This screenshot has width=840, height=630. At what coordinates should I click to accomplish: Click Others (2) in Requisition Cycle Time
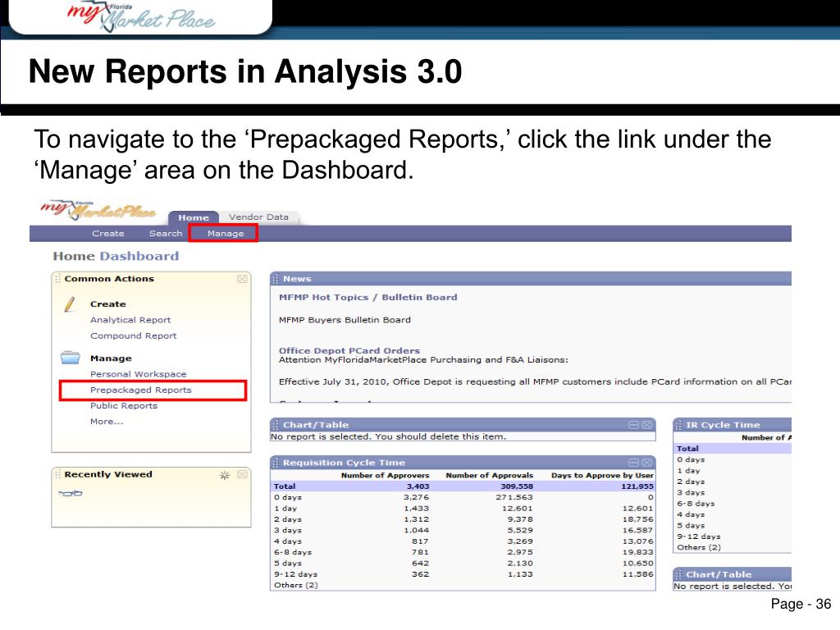point(295,585)
